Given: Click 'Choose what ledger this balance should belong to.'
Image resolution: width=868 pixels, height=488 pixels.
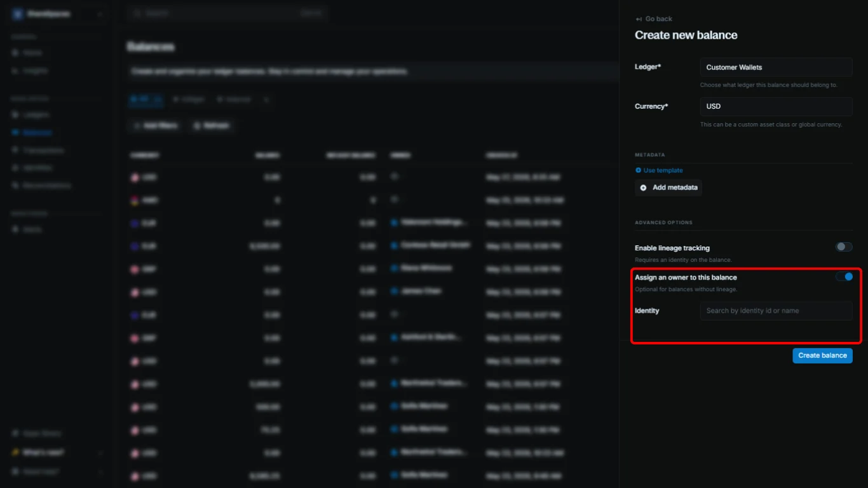Looking at the screenshot, I should (x=769, y=85).
